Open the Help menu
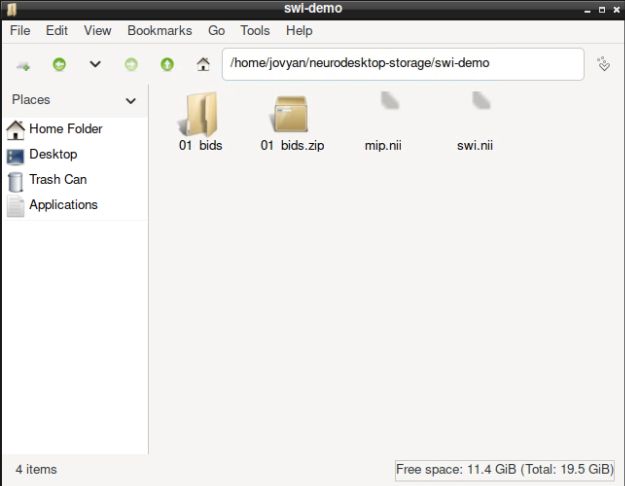Image resolution: width=625 pixels, height=486 pixels. coord(299,31)
